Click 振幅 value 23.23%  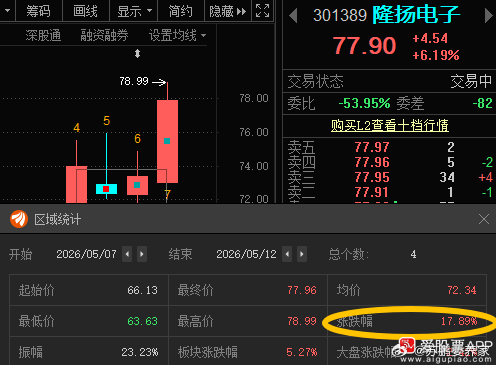pos(140,352)
